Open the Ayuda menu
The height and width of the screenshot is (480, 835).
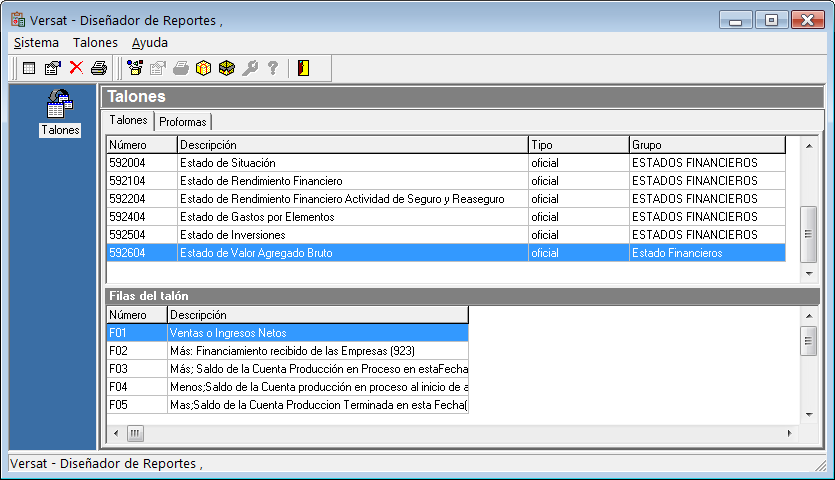(150, 43)
